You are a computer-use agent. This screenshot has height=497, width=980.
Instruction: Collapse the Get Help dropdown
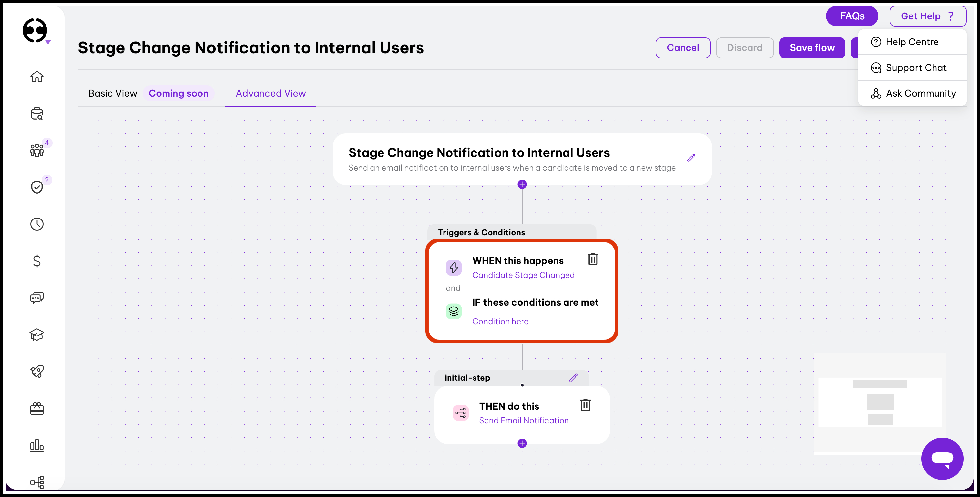click(928, 16)
